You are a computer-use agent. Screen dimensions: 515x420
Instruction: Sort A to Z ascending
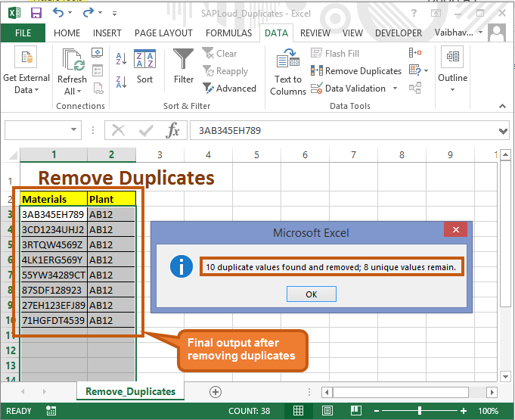[x=121, y=59]
